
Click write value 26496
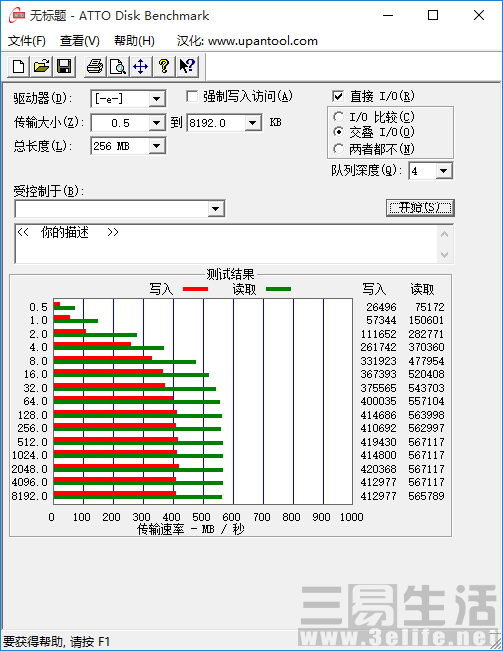(x=381, y=307)
